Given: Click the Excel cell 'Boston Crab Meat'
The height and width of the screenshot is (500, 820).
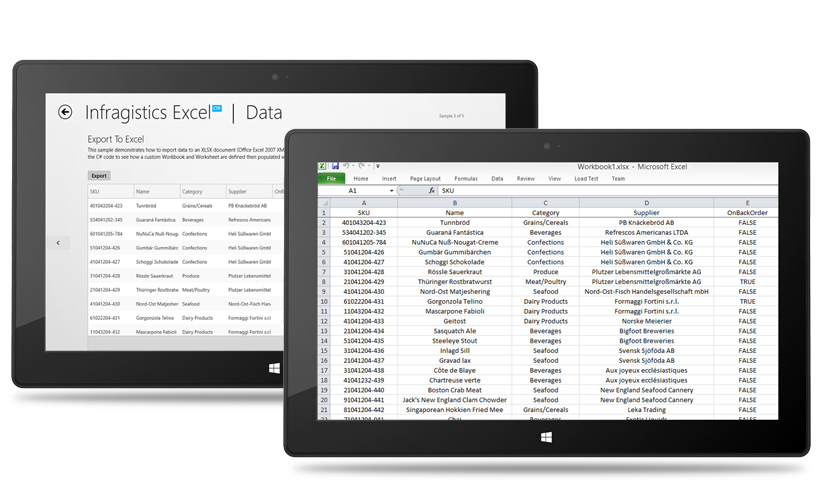Looking at the screenshot, I should point(454,390).
